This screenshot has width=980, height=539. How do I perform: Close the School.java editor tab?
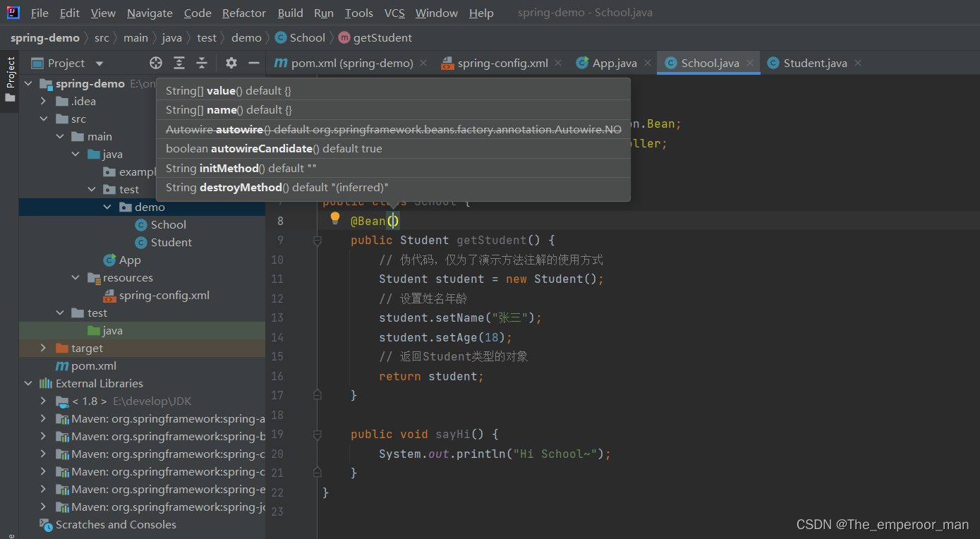[750, 63]
